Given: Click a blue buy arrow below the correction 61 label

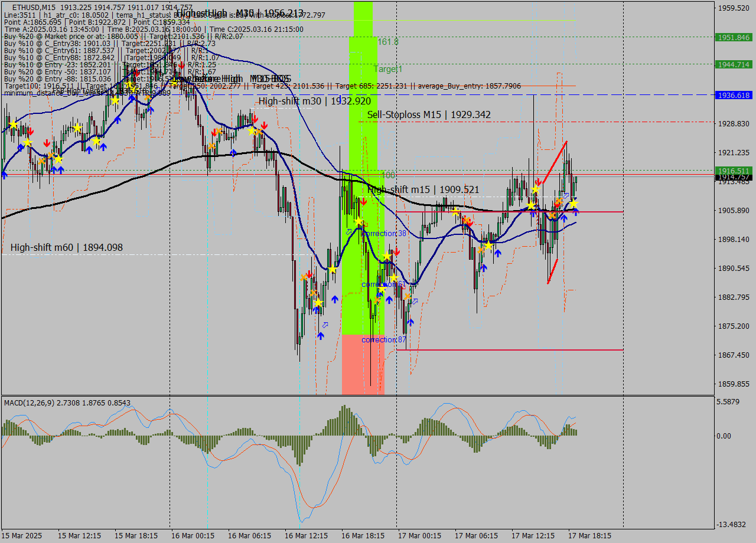Looking at the screenshot, I should click(x=388, y=299).
